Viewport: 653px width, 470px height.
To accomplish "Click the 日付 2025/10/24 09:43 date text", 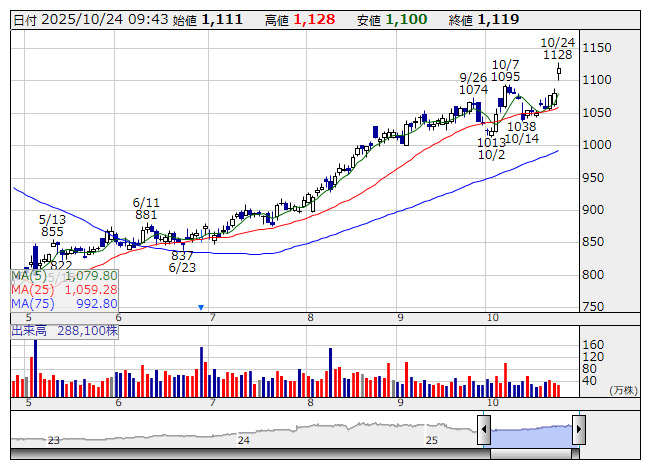I will coord(91,20).
